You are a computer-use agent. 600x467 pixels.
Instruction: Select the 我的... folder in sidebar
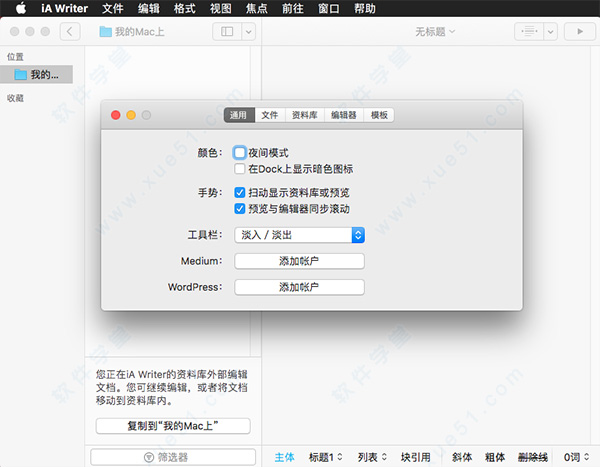[x=37, y=74]
